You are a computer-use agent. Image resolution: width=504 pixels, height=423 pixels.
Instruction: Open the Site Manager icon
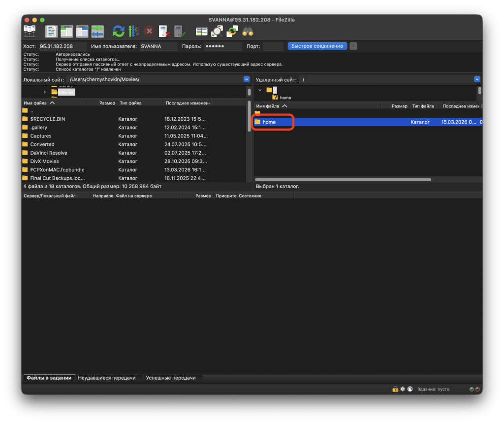tap(30, 32)
